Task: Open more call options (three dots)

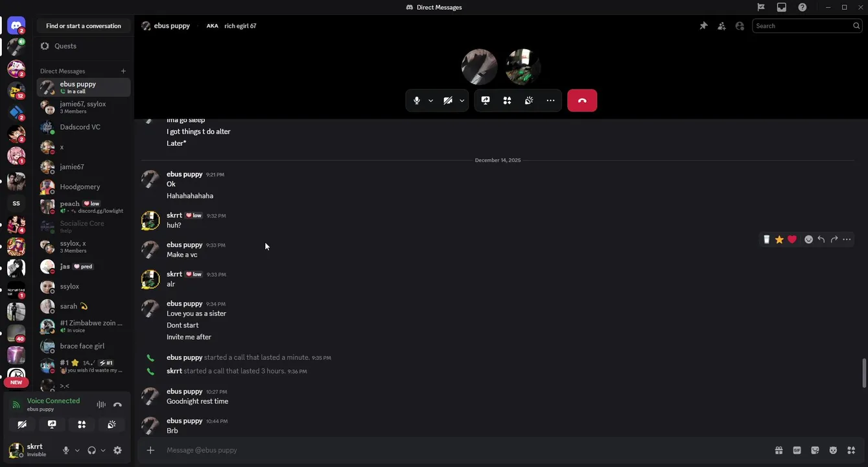Action: pos(550,101)
